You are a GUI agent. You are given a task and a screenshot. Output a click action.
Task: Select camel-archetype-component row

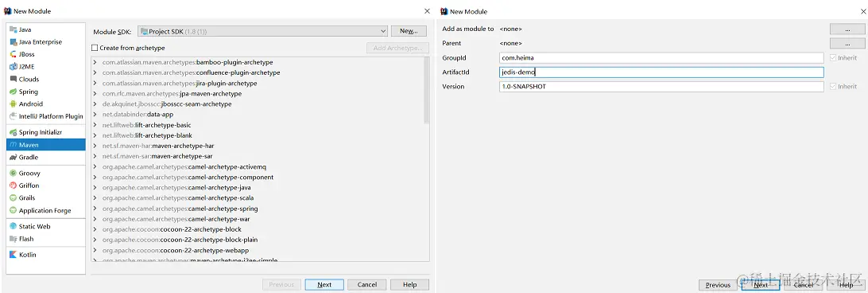click(x=257, y=177)
